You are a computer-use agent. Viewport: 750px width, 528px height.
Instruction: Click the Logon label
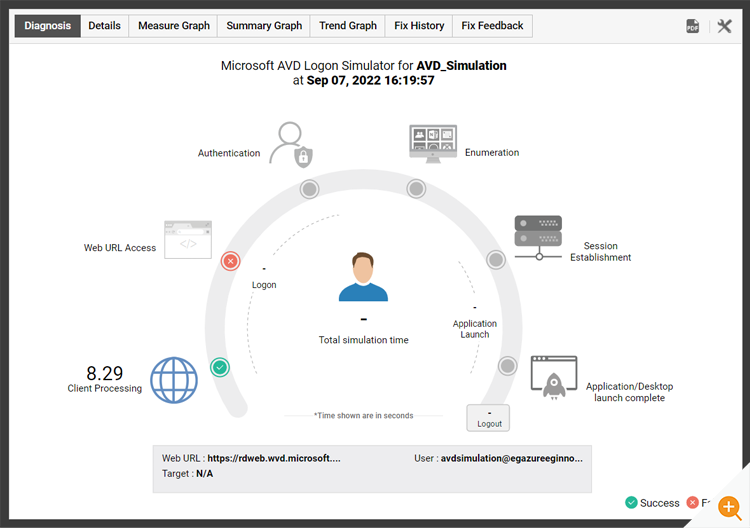[x=264, y=285]
